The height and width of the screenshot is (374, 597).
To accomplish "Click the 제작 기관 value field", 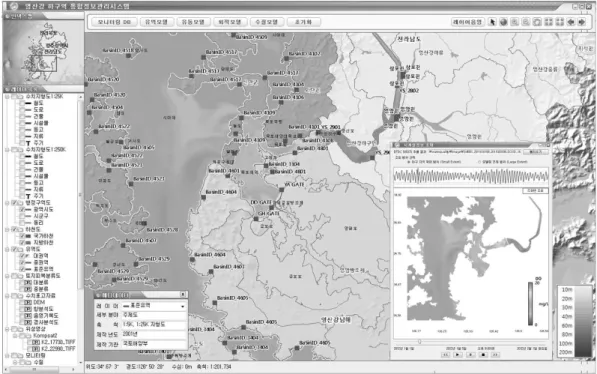I will 154,344.
